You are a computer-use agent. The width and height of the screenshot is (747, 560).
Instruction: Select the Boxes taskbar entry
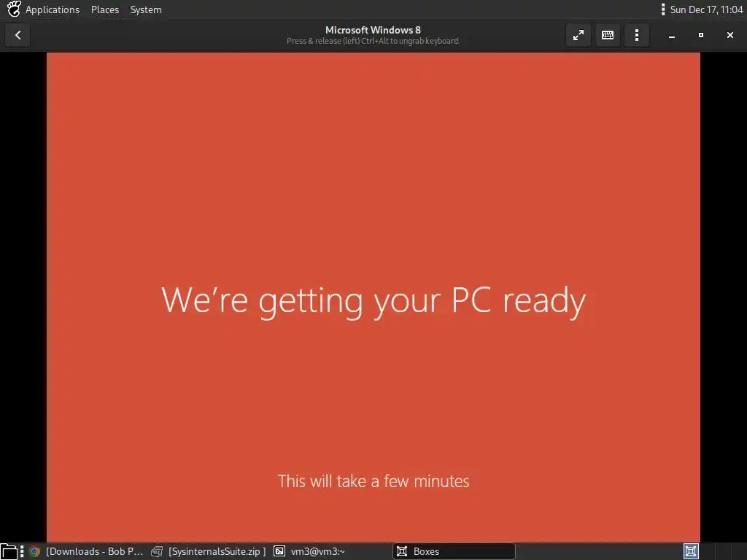click(454, 551)
